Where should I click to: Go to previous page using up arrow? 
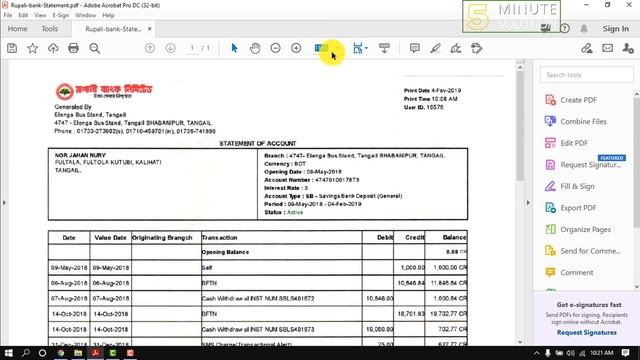tap(150, 48)
